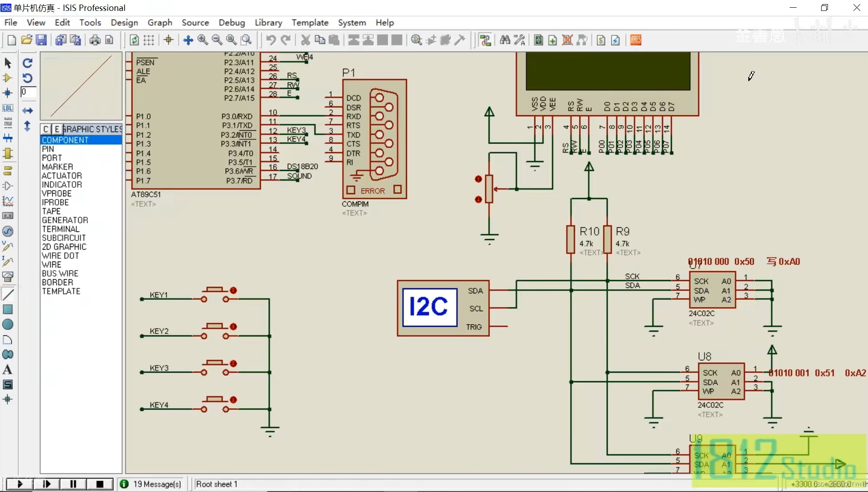Stop the simulation
The height and width of the screenshot is (492, 868).
click(x=100, y=484)
